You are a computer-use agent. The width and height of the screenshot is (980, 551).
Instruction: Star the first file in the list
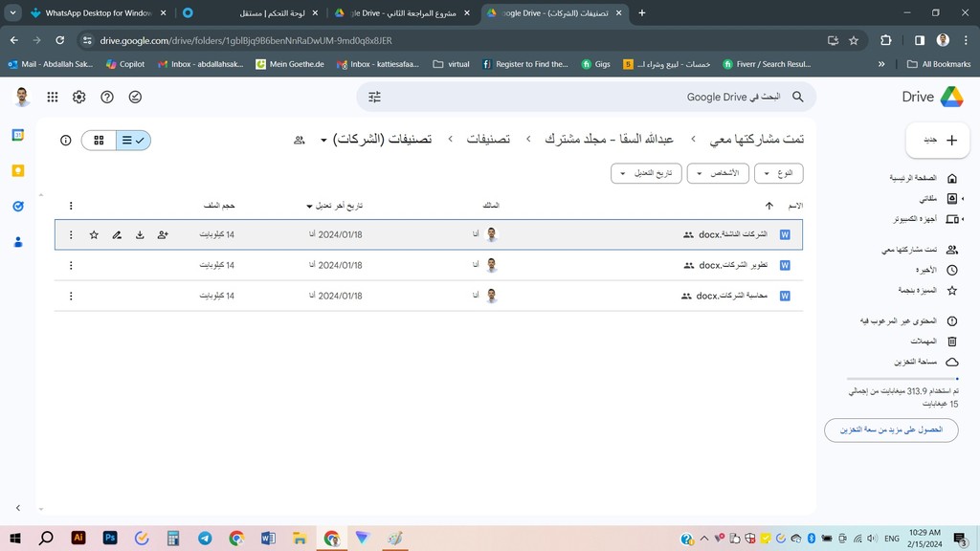pyautogui.click(x=94, y=234)
